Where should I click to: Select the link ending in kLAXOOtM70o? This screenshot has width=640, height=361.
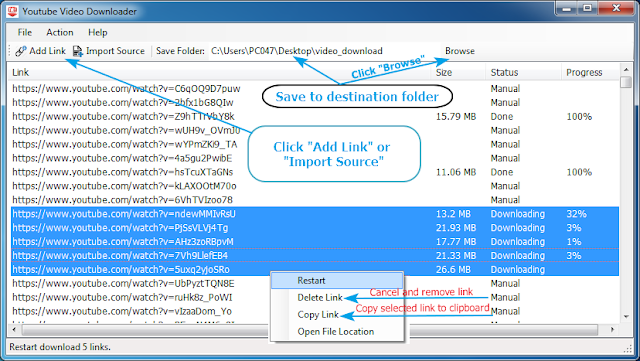[124, 186]
